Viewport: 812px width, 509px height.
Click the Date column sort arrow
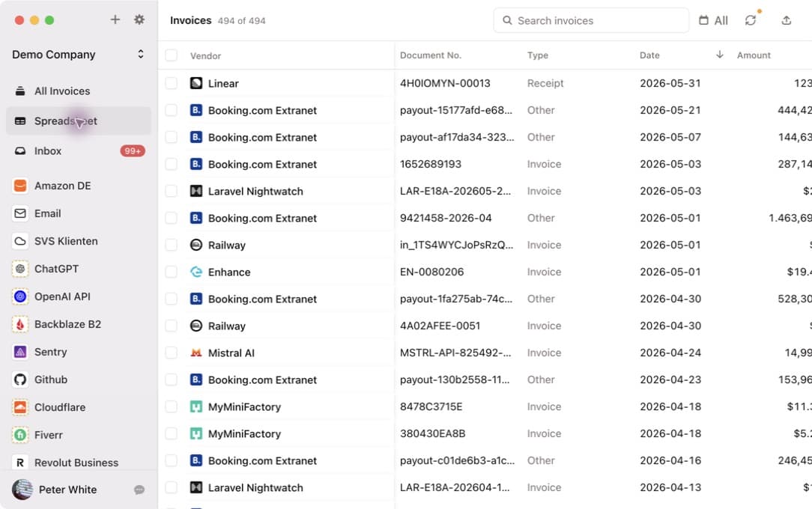(x=719, y=55)
